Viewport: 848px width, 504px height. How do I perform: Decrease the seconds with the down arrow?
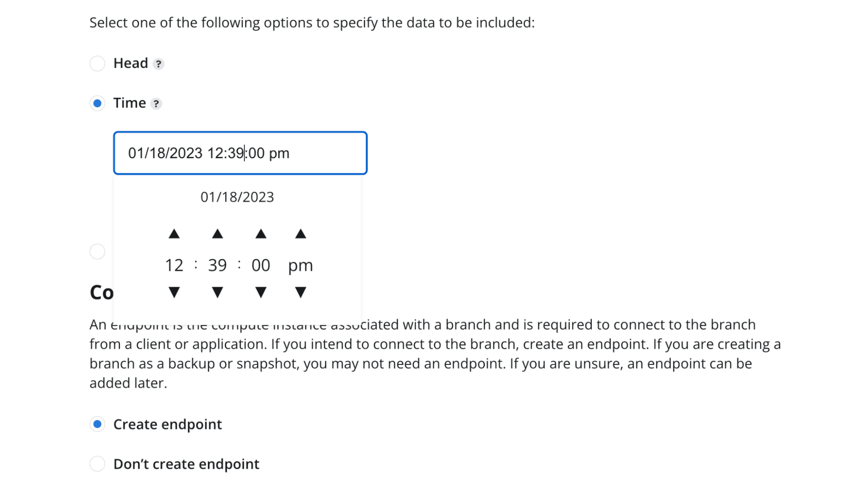click(x=261, y=292)
